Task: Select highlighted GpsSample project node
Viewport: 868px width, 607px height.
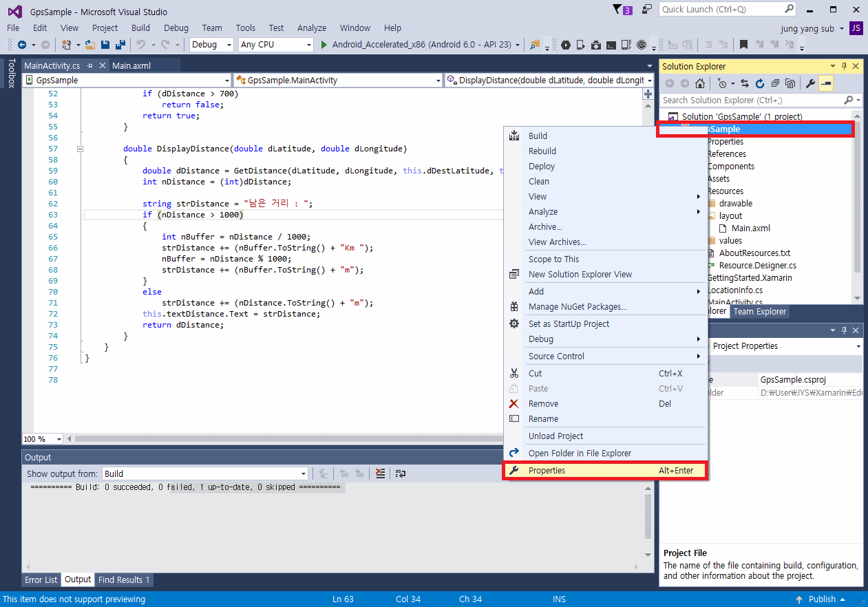Action: (x=755, y=129)
